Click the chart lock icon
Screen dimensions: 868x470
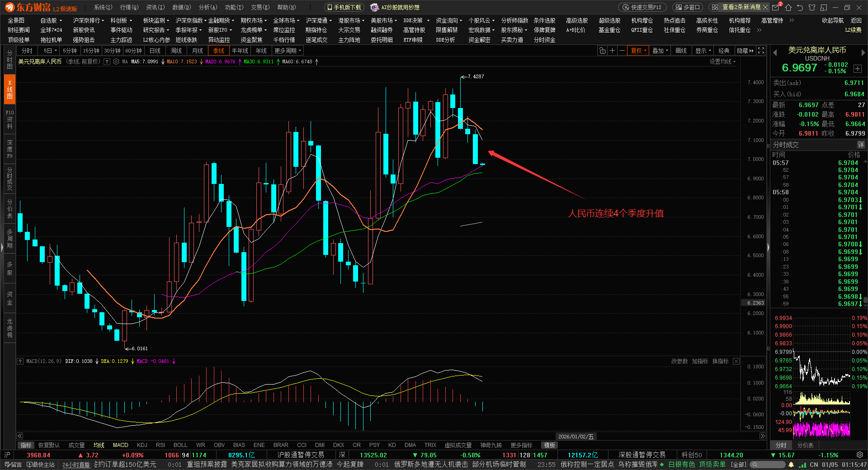602,51
